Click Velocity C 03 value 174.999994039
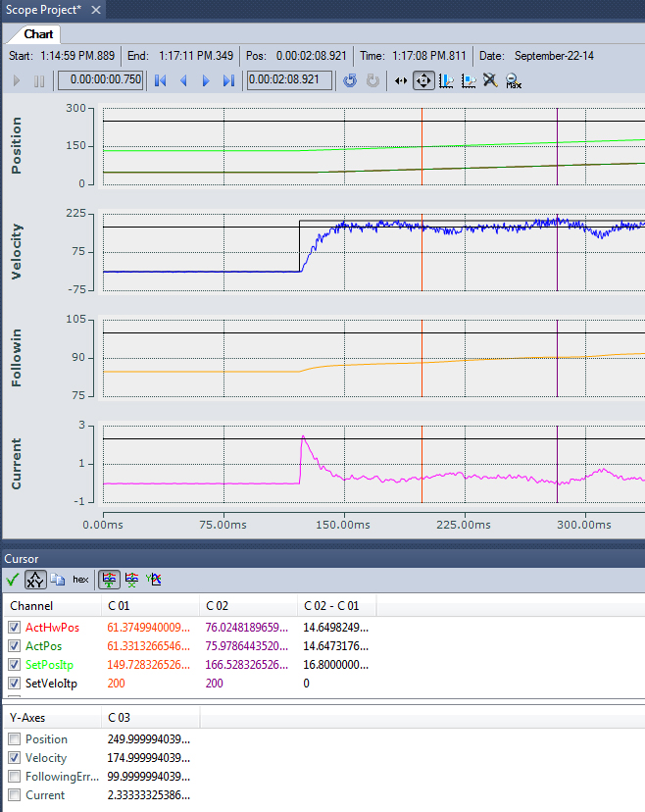The width and height of the screenshot is (645, 812). [x=149, y=758]
